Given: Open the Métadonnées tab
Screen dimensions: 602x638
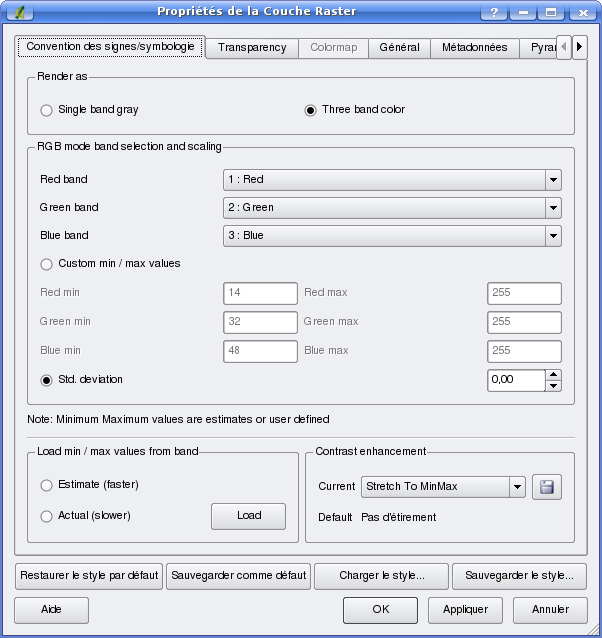Looking at the screenshot, I should 475,48.
